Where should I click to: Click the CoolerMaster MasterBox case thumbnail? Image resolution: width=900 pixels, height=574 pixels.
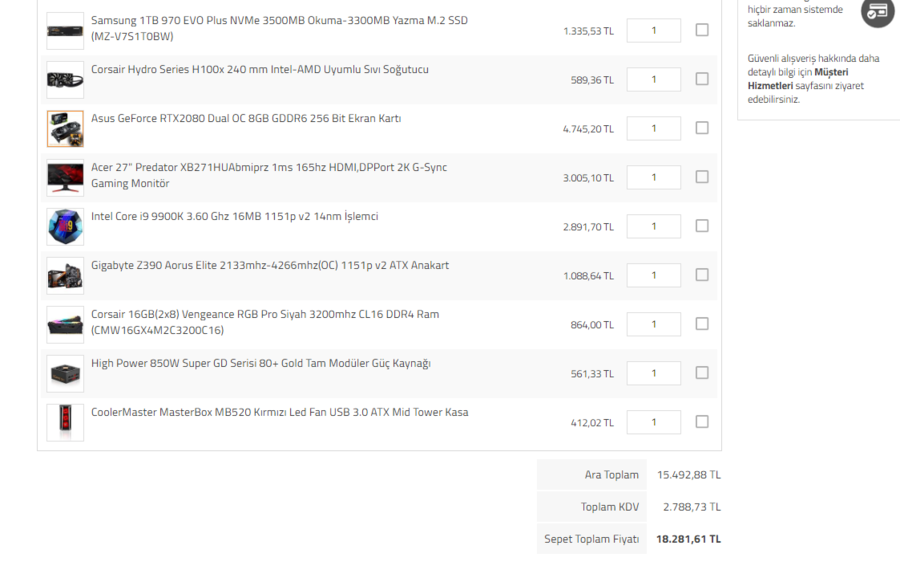65,422
